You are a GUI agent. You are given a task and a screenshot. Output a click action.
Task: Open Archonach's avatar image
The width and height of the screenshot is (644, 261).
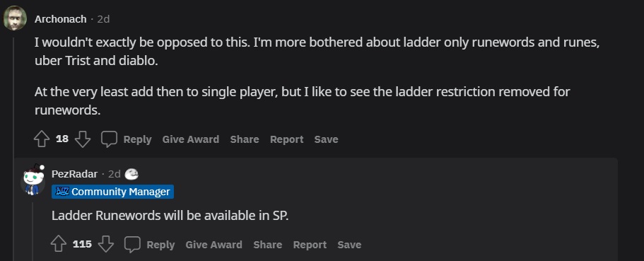[15, 18]
